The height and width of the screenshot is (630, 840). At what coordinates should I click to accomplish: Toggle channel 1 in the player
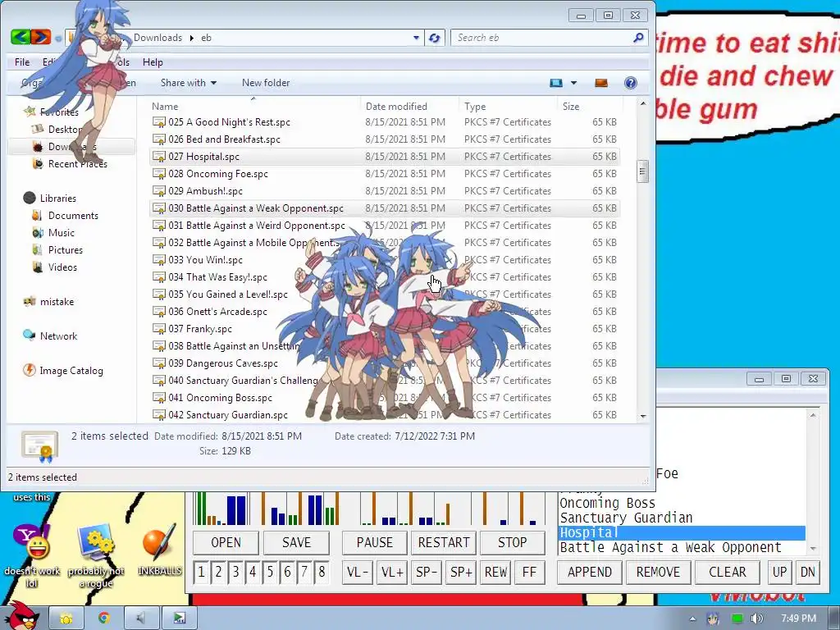[201, 572]
